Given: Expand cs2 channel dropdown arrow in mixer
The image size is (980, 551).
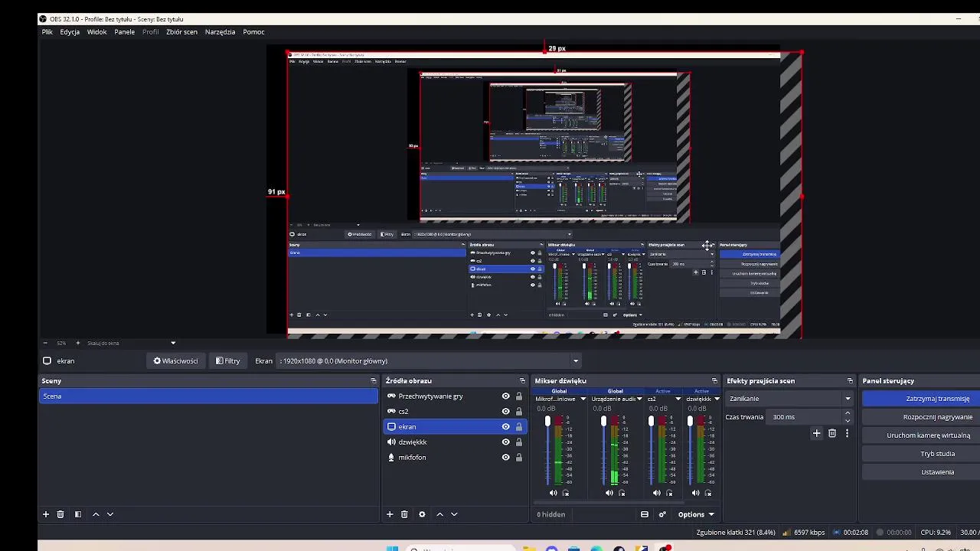Looking at the screenshot, I should click(x=678, y=399).
